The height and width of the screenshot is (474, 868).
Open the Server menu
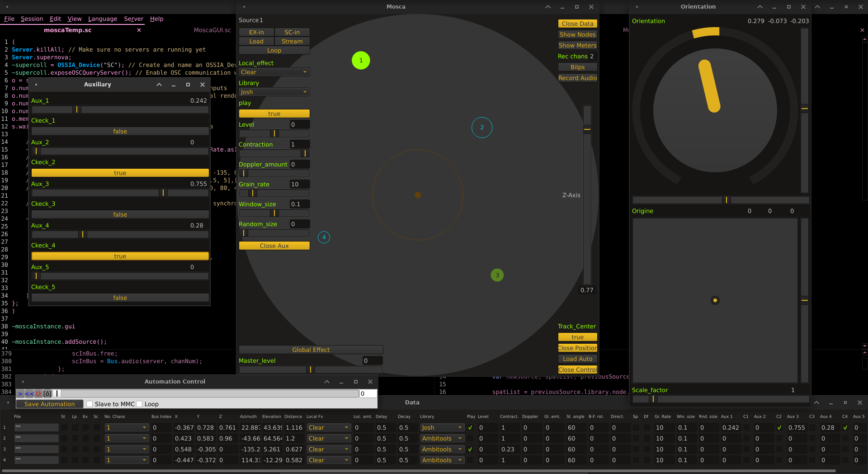[x=133, y=19]
